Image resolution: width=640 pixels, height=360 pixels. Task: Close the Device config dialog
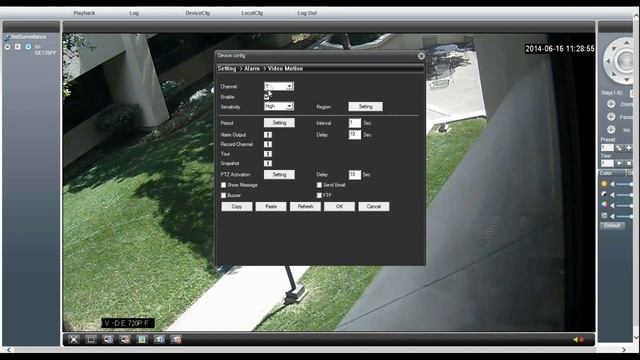tap(421, 56)
